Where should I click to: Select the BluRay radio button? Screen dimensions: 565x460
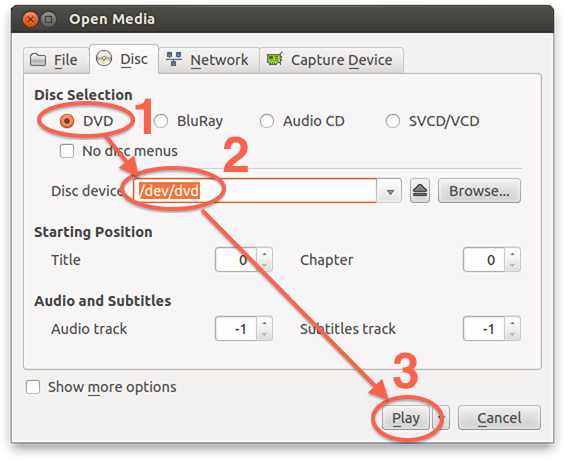click(x=161, y=121)
